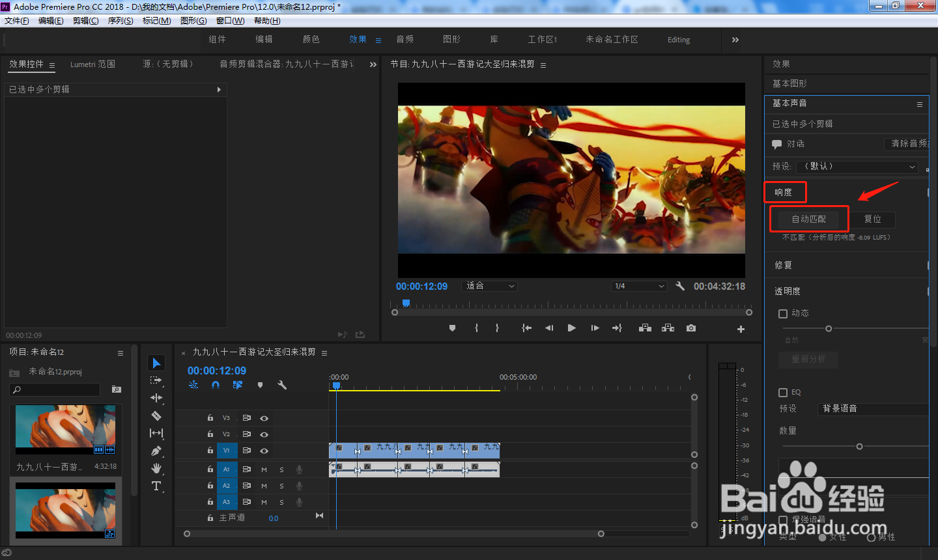
Task: Click 复位 button
Action: click(873, 219)
